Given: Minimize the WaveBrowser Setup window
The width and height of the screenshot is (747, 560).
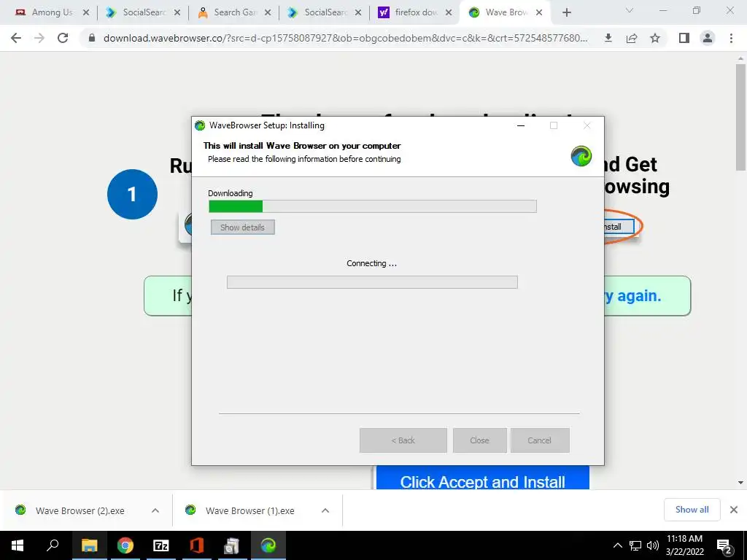Looking at the screenshot, I should [x=521, y=125].
